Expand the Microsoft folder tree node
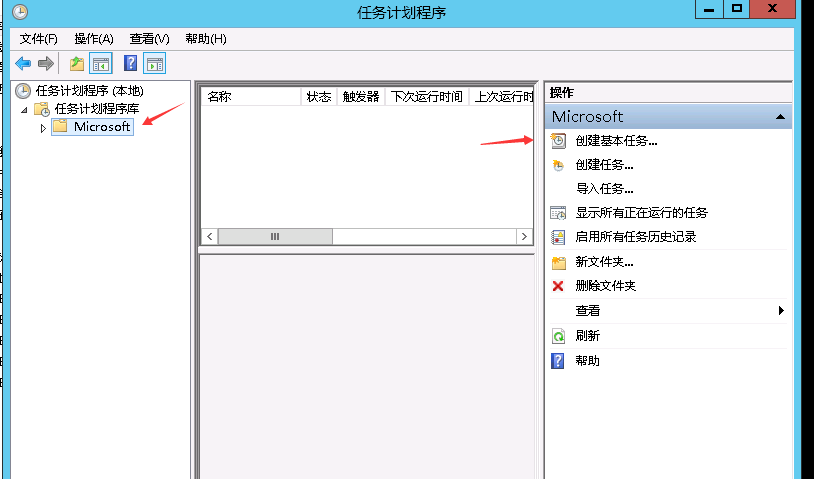The height and width of the screenshot is (479, 814). point(43,127)
